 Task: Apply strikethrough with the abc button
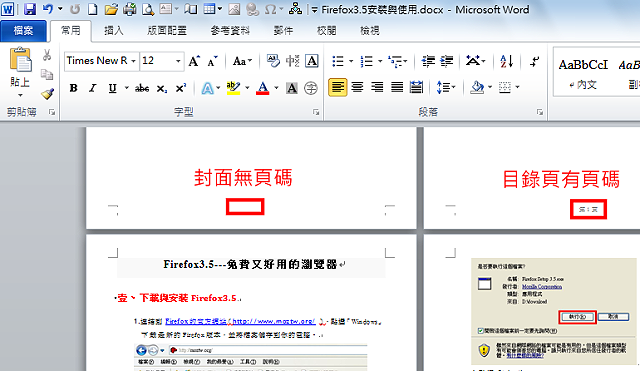coord(142,88)
